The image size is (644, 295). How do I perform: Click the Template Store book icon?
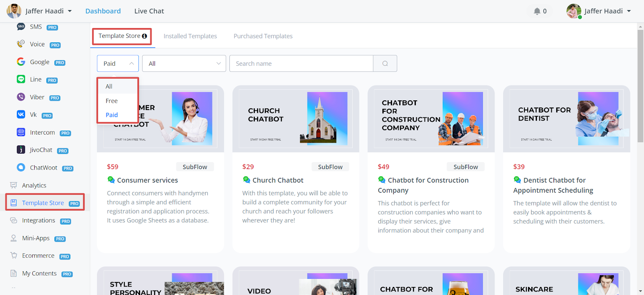click(14, 203)
